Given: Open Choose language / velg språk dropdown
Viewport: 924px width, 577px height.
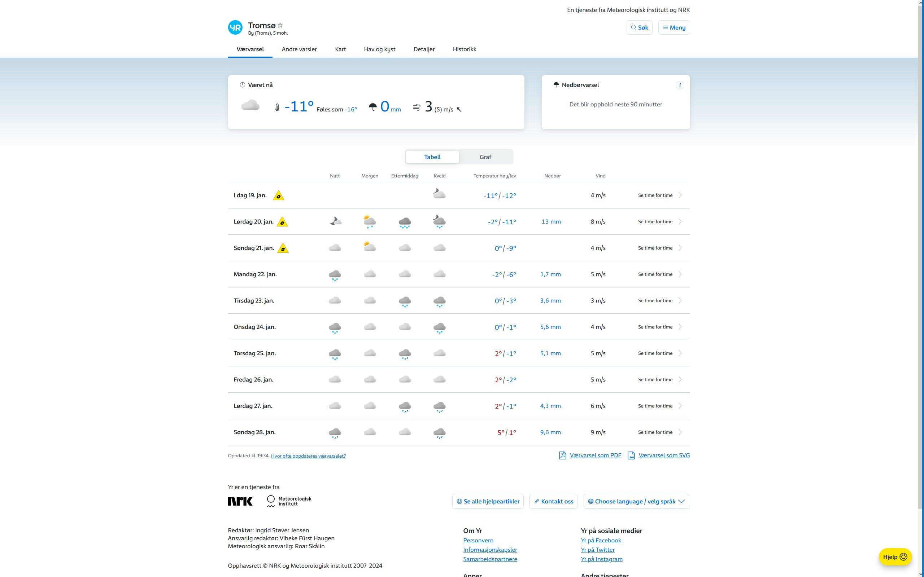Looking at the screenshot, I should point(636,501).
